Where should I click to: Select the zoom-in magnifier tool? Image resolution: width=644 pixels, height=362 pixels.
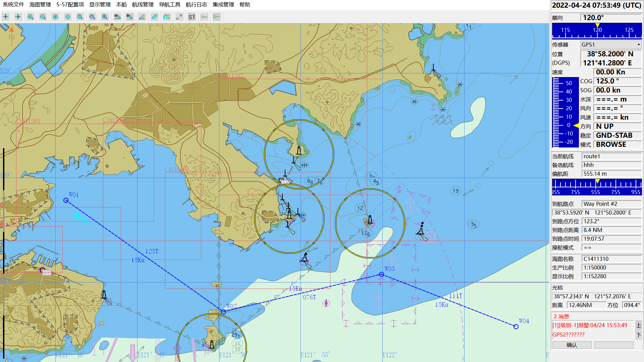point(30,16)
